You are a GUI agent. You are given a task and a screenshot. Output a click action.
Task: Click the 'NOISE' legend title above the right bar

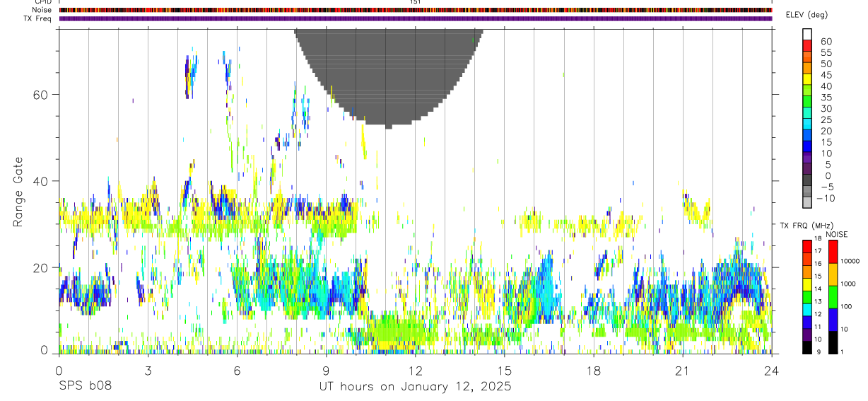tap(836, 234)
